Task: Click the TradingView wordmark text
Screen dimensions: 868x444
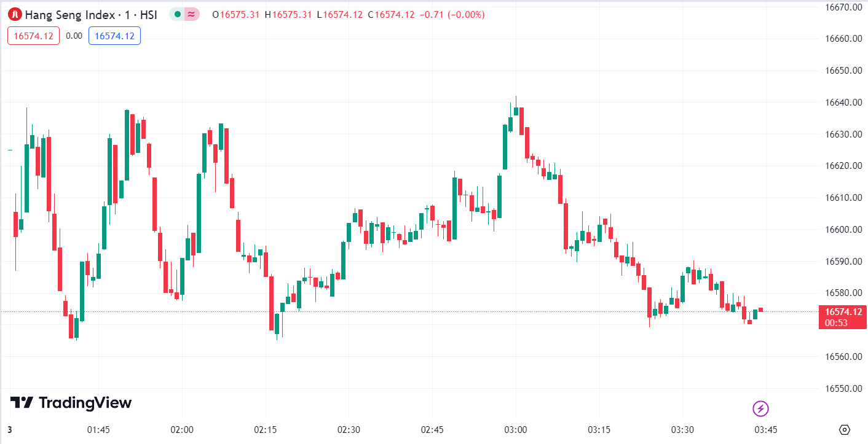Action: 85,403
